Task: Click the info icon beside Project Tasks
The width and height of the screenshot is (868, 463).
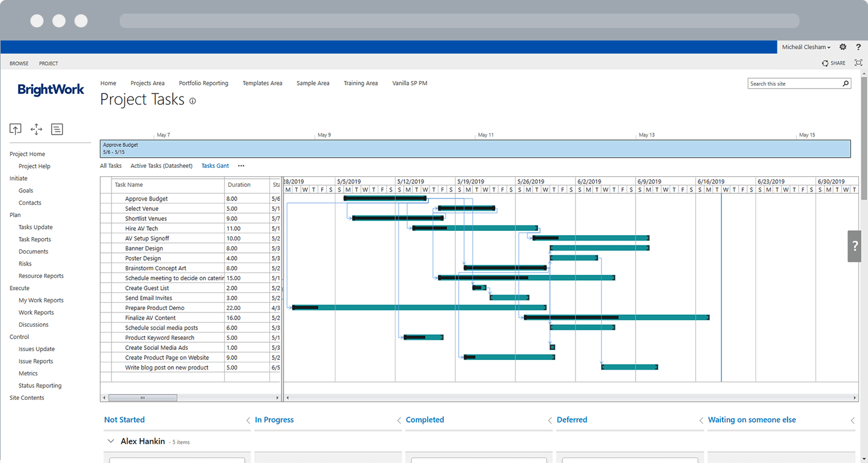Action: click(x=192, y=101)
